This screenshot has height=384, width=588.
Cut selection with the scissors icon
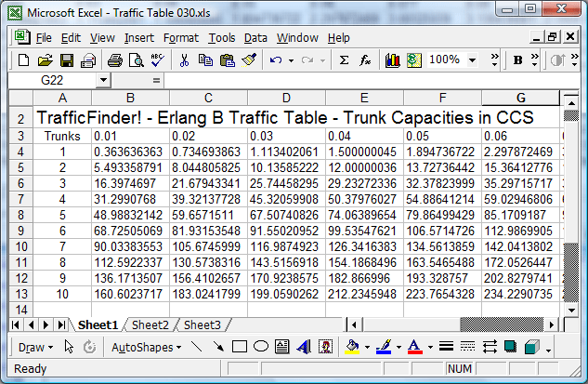(x=184, y=60)
